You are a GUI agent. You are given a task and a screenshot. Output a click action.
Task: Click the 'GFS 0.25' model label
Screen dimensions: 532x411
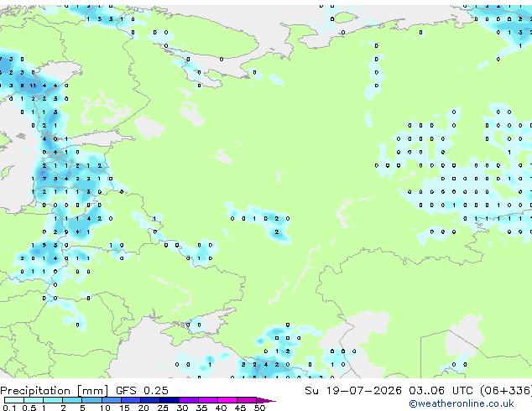(x=142, y=391)
